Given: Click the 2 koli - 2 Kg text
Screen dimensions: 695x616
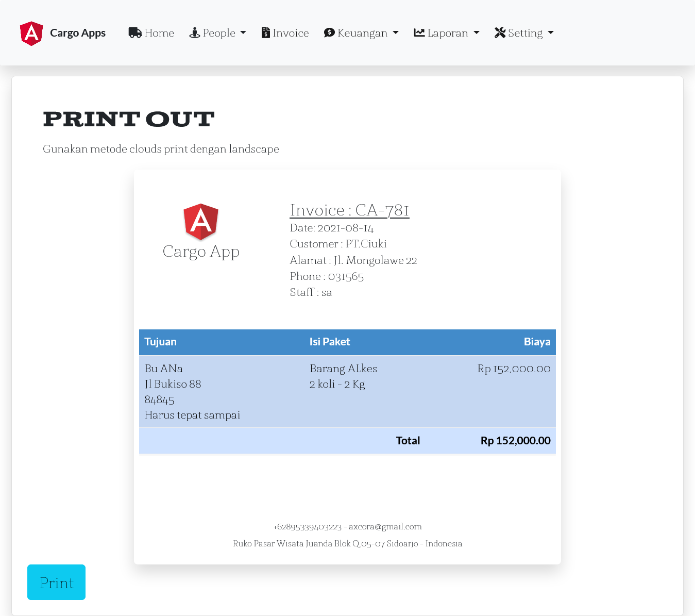Looking at the screenshot, I should (337, 384).
